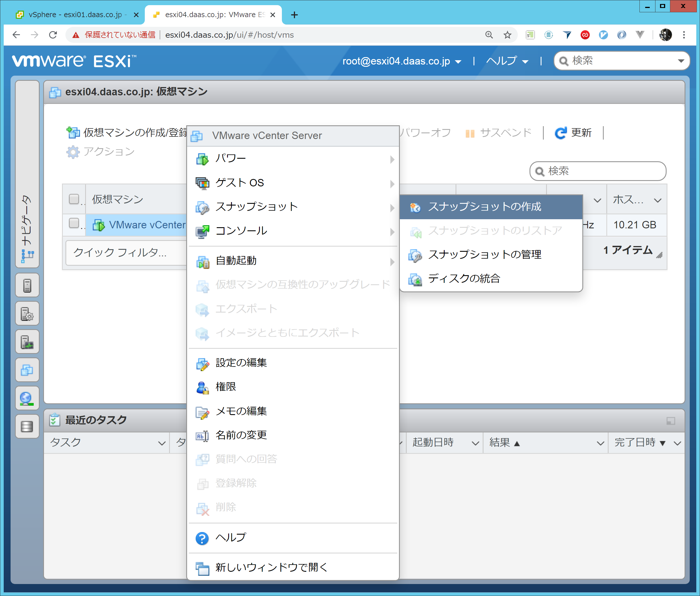This screenshot has width=700, height=596.
Task: Click the blue refresh arrow icon next to 更新
Action: [x=560, y=133]
